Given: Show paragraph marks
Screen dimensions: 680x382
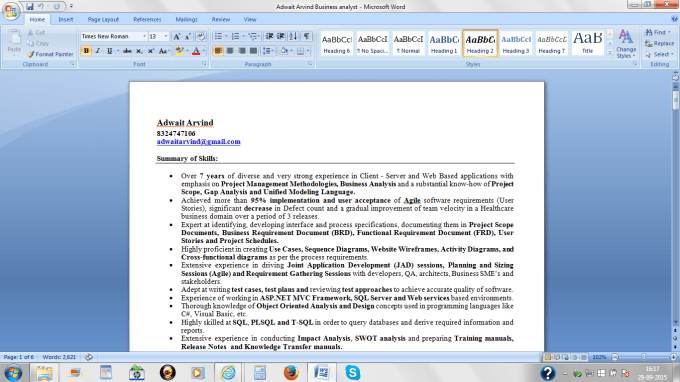Looking at the screenshot, I should pos(306,36).
